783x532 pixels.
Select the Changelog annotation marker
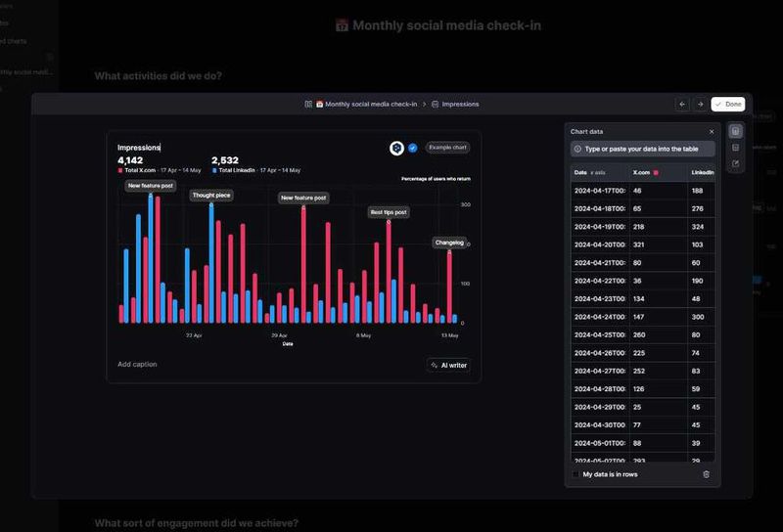pyautogui.click(x=449, y=243)
